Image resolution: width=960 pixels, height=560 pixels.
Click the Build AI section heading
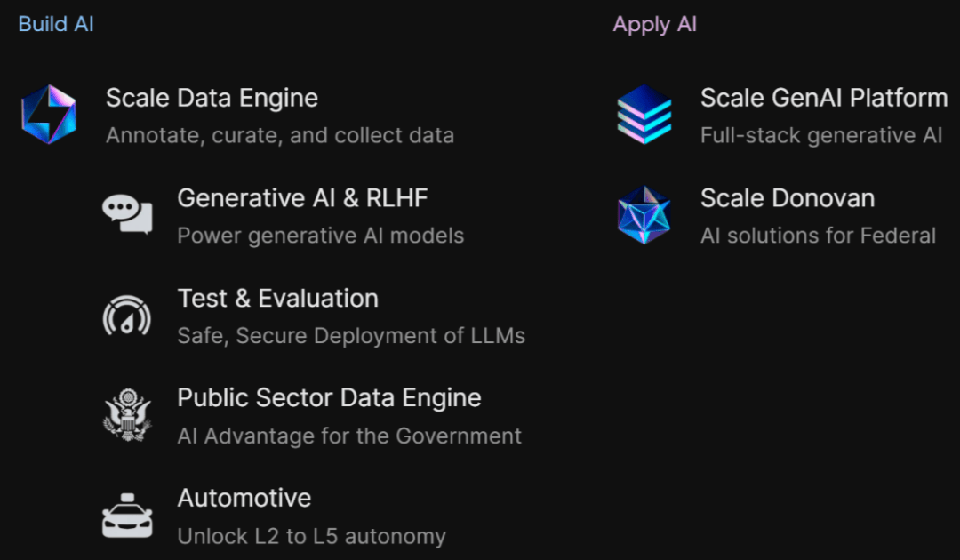coord(56,24)
